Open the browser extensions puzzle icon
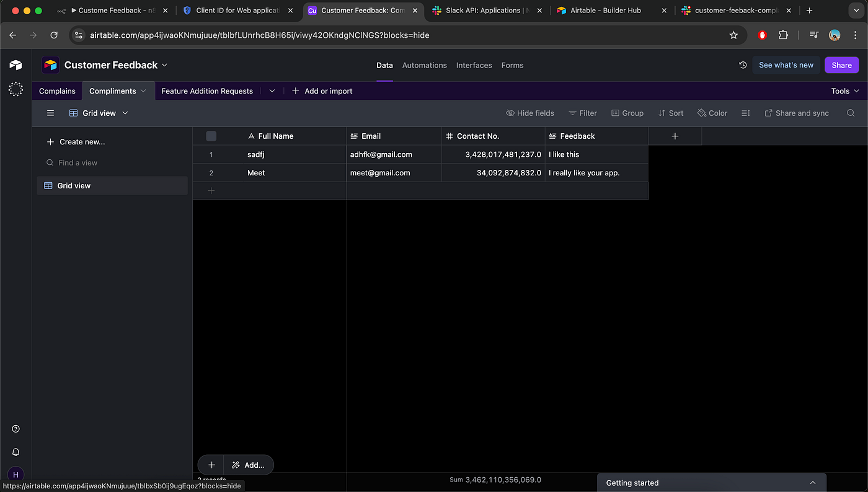 783,35
